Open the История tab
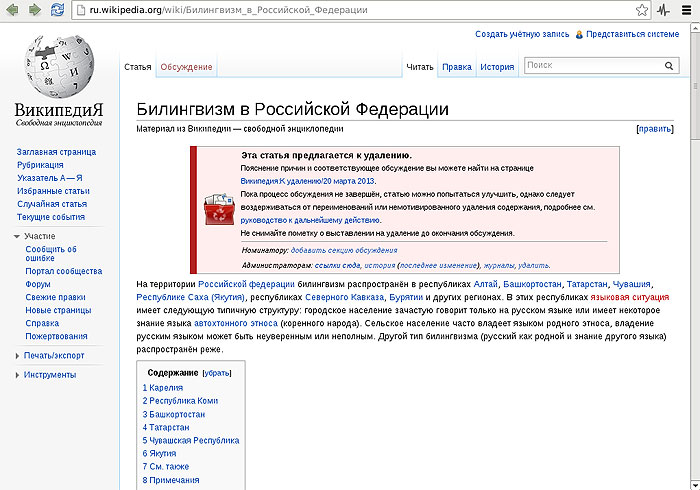The width and height of the screenshot is (700, 490). pos(497,67)
